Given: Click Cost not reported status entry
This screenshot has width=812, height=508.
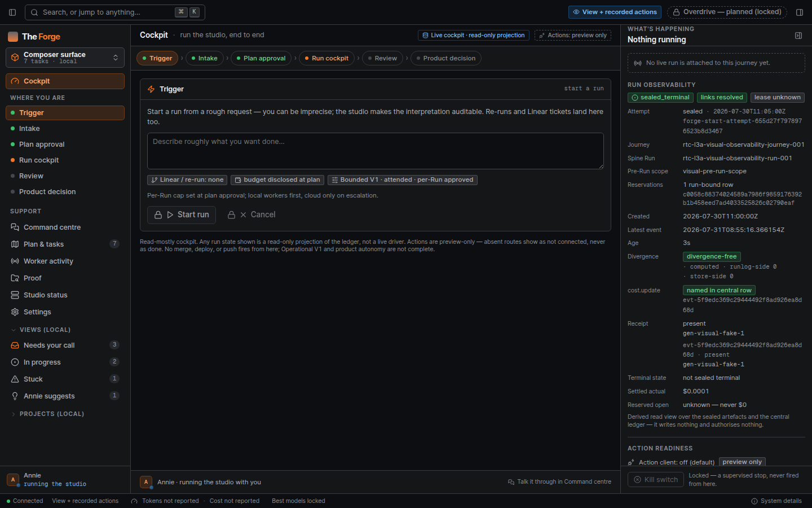Looking at the screenshot, I should point(235,501).
